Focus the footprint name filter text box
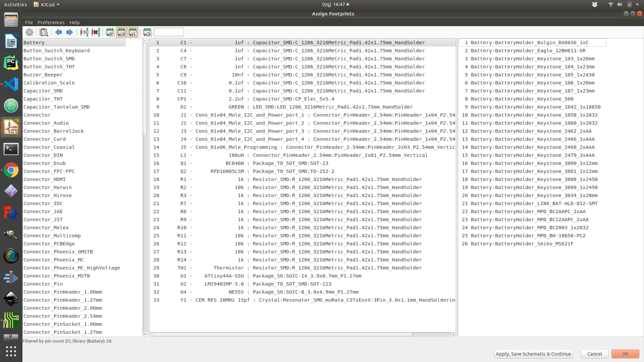 click(168, 32)
